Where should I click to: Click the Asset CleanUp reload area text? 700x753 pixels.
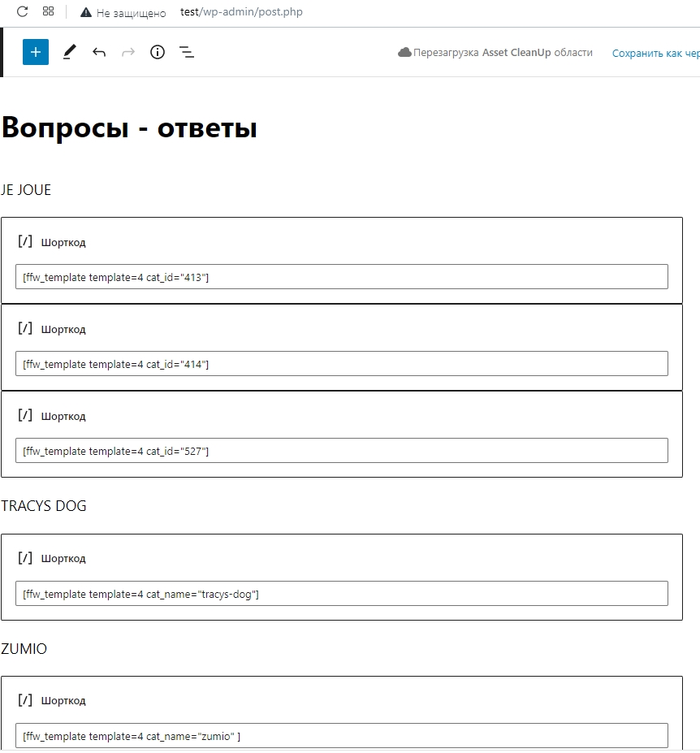[503, 52]
